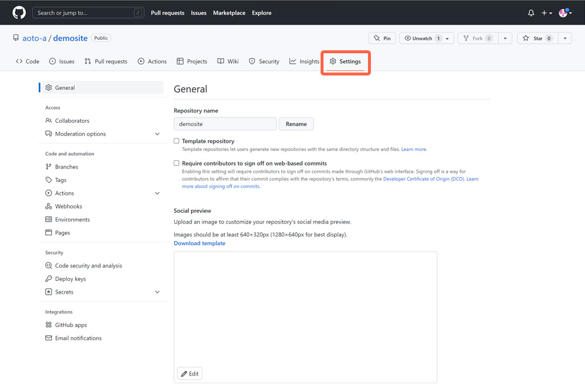The width and height of the screenshot is (585, 392).
Task: Click the Webhooks icon in sidebar
Action: click(49, 207)
